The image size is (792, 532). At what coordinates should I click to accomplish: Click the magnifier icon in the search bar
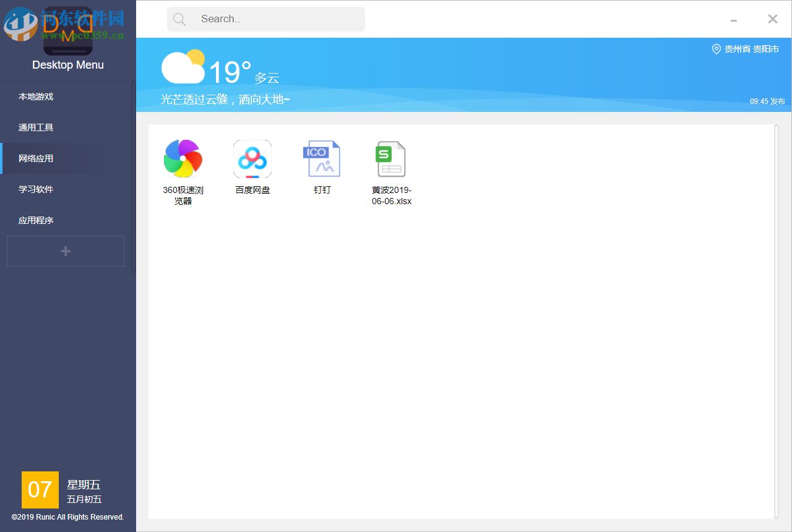[179, 19]
